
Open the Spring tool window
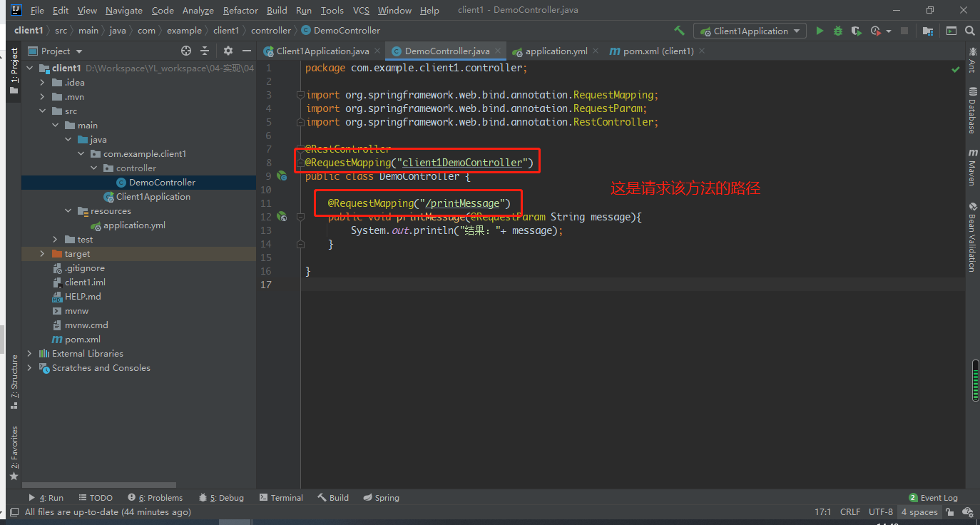381,497
